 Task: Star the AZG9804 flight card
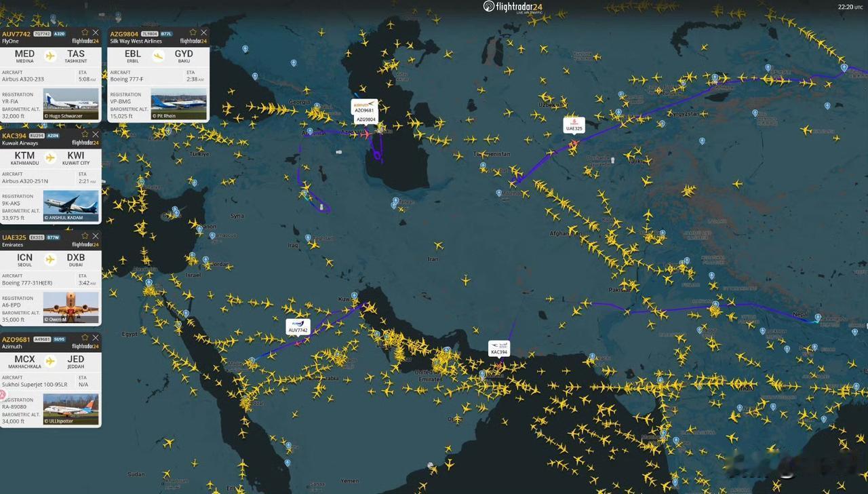193,33
